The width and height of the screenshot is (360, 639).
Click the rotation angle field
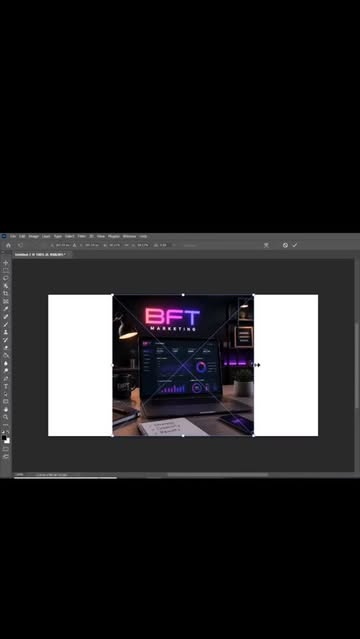[x=164, y=245]
